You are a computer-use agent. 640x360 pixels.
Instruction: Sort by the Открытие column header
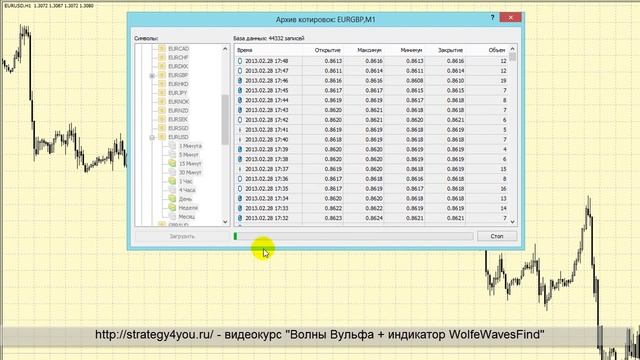point(323,50)
